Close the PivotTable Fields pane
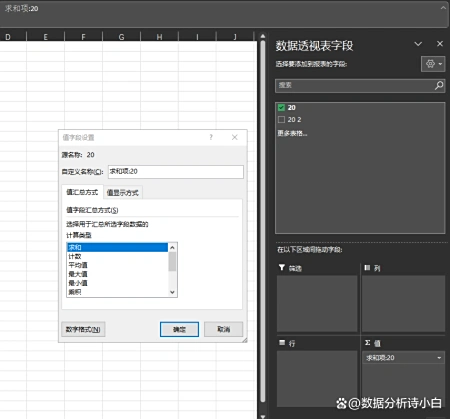The image size is (450, 419). click(x=440, y=44)
